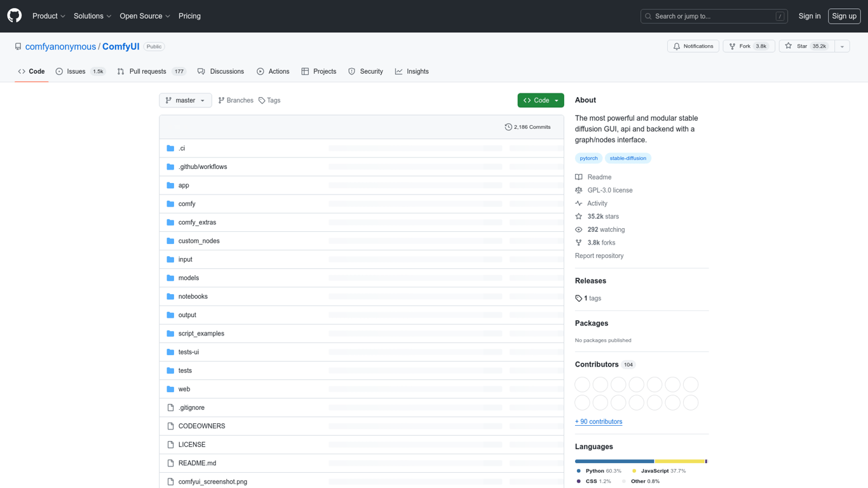Click the Branches icon link

221,100
